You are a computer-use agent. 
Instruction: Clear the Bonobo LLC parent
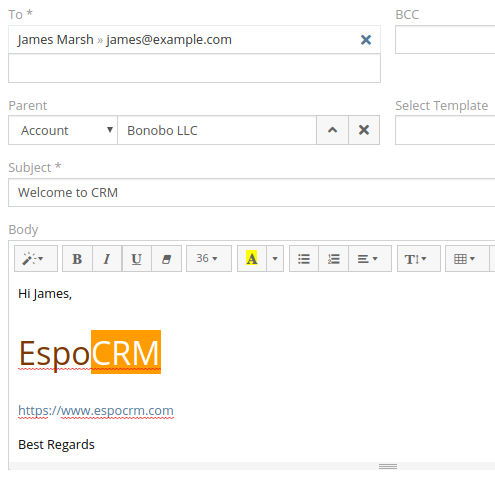[x=364, y=130]
